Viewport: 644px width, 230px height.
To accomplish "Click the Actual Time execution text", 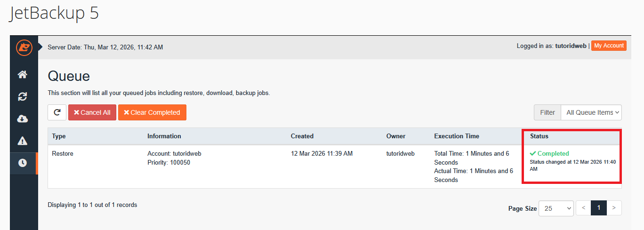I will click(474, 175).
